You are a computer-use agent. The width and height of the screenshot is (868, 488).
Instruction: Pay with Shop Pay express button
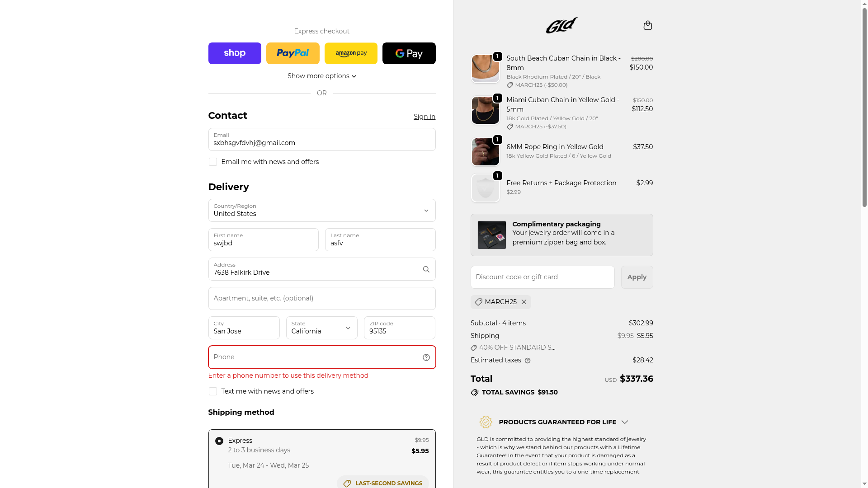pos(235,53)
